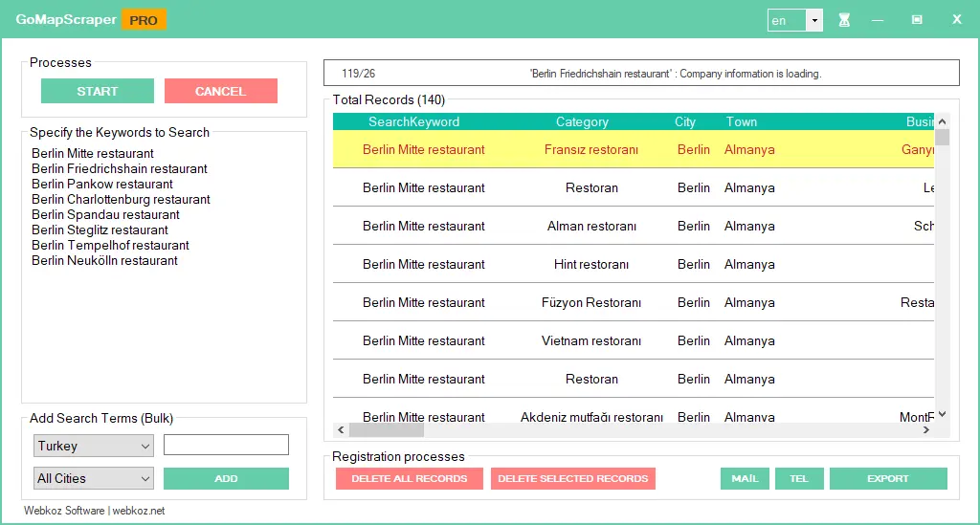The width and height of the screenshot is (980, 525).
Task: Click the horizontal scroll left arrow
Action: click(x=341, y=429)
